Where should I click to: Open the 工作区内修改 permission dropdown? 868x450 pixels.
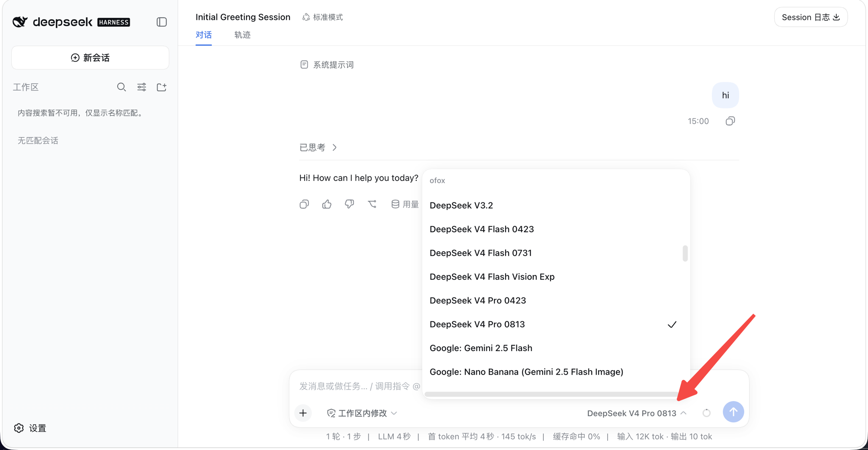362,413
